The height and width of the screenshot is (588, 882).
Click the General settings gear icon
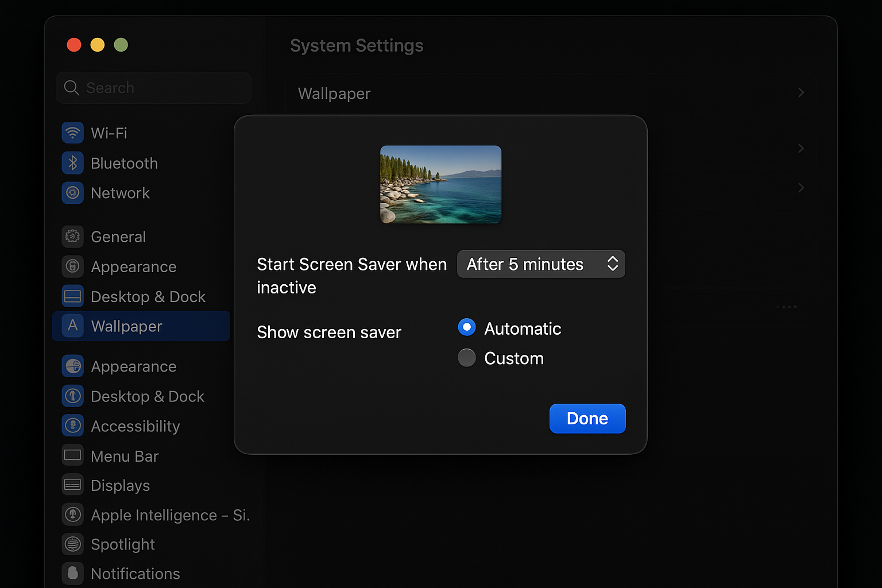72,237
